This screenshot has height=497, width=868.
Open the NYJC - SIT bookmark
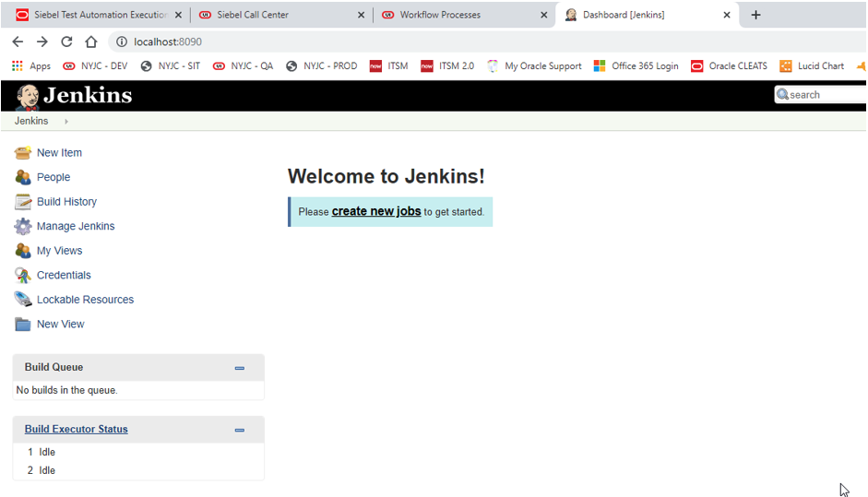(x=171, y=65)
